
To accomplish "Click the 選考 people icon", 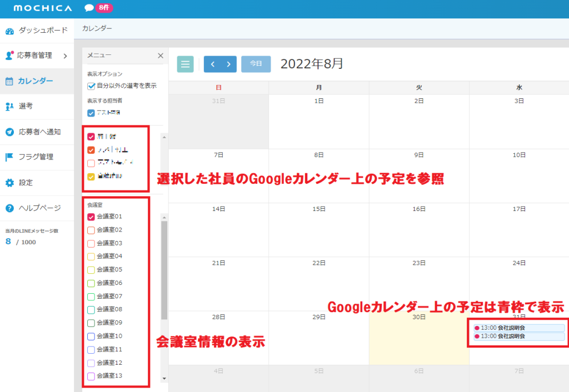I will pyautogui.click(x=9, y=106).
